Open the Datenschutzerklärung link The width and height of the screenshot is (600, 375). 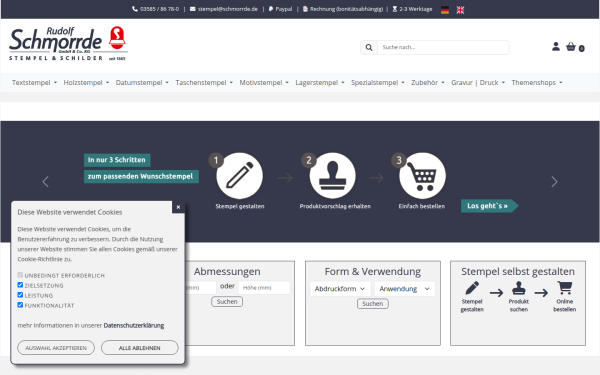tap(134, 326)
